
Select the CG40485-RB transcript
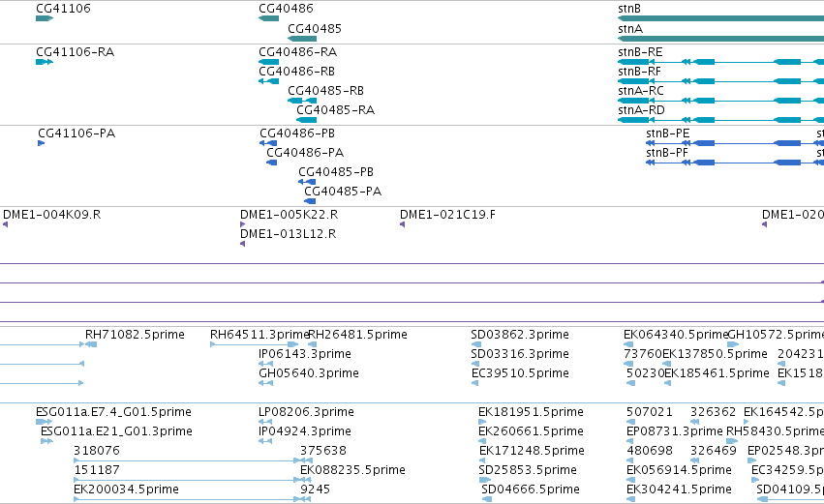point(302,101)
